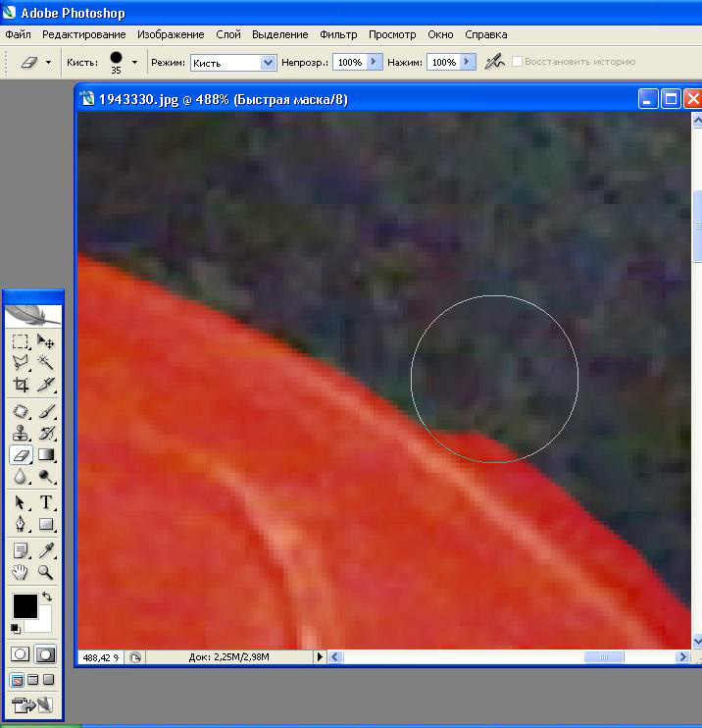Select the Zoom magnifier tool

tap(45, 572)
